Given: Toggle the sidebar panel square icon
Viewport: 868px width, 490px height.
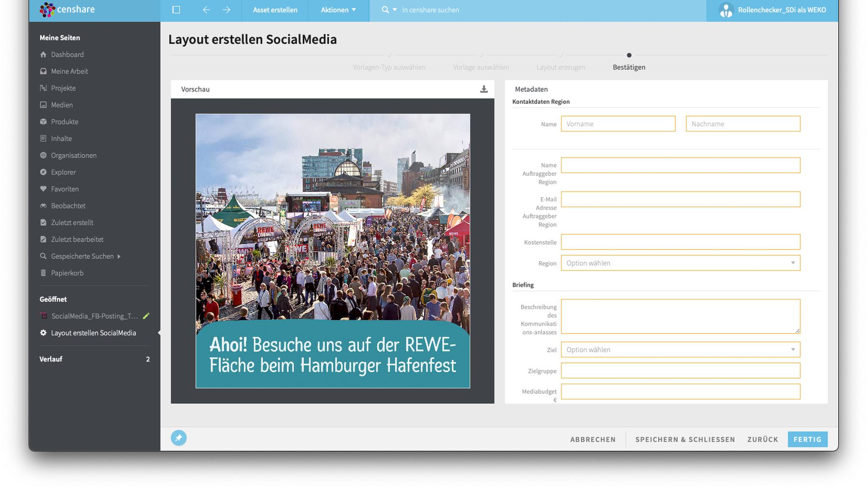Looking at the screenshot, I should (x=176, y=10).
